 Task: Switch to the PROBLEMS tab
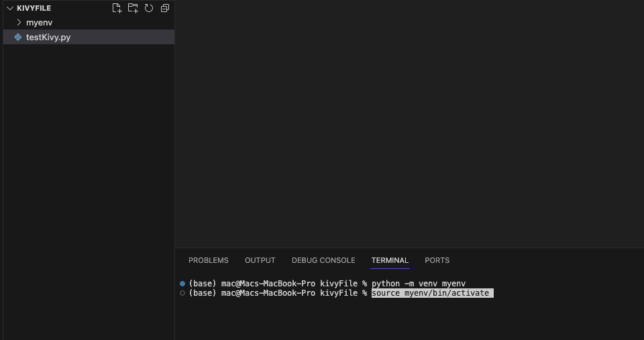208,260
